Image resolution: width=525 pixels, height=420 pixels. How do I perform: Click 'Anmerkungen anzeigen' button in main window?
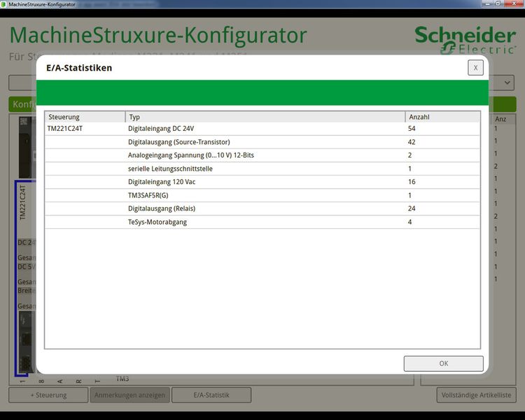pos(130,395)
